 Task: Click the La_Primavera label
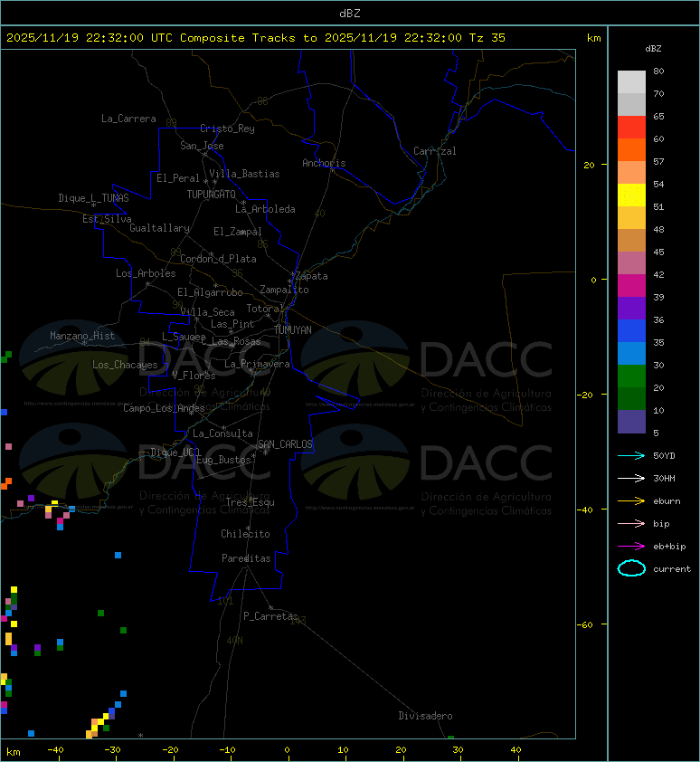point(257,364)
